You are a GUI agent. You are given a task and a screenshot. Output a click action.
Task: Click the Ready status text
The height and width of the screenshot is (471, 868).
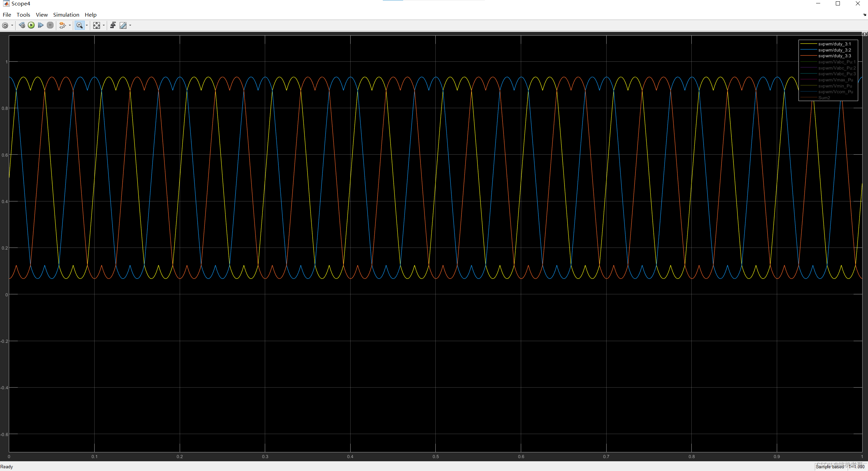pos(6,467)
